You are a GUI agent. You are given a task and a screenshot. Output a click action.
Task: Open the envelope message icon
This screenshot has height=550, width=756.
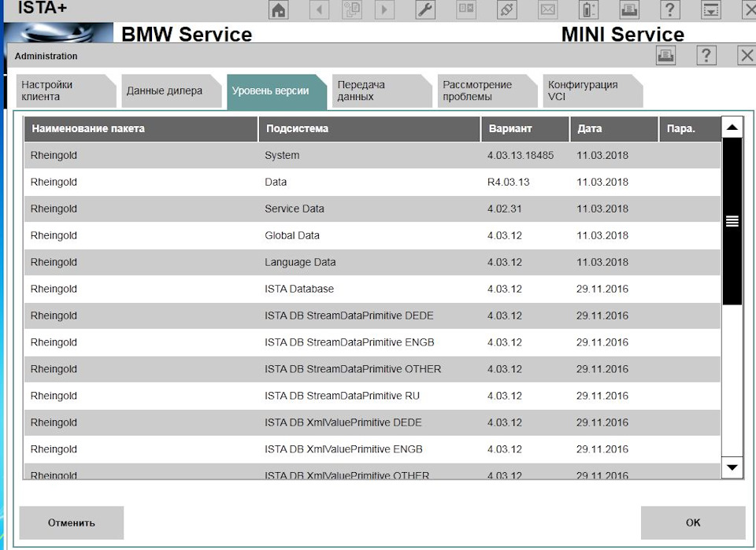(x=548, y=10)
